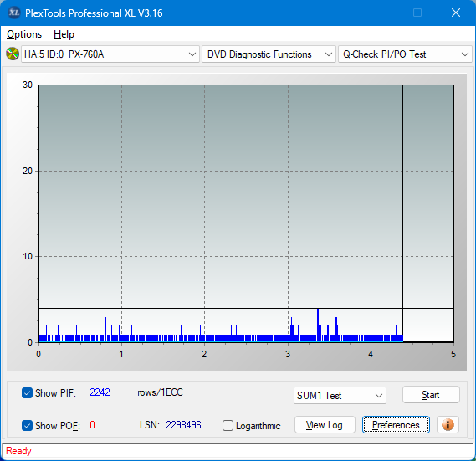The width and height of the screenshot is (476, 461).
Task: Click the PlexTools XL app logo icon
Action: point(13,13)
